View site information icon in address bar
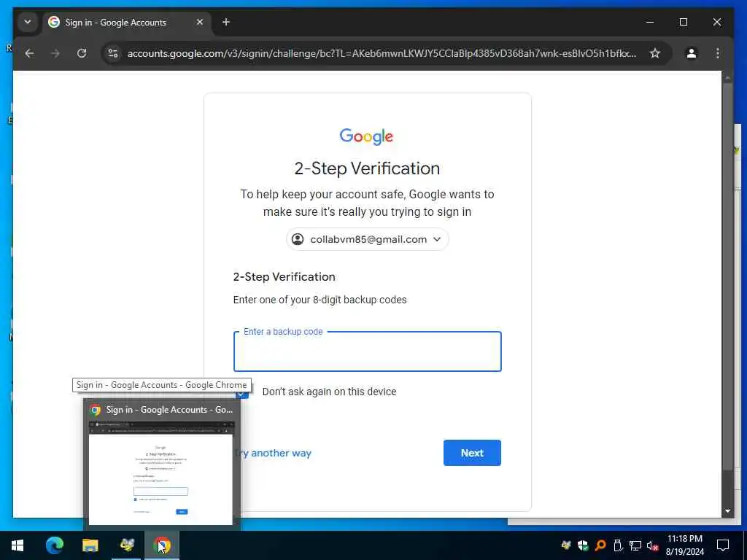This screenshot has width=747, height=560. [x=113, y=53]
